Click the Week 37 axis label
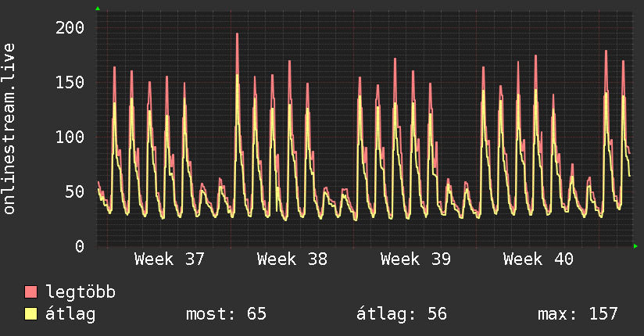 coord(170,259)
